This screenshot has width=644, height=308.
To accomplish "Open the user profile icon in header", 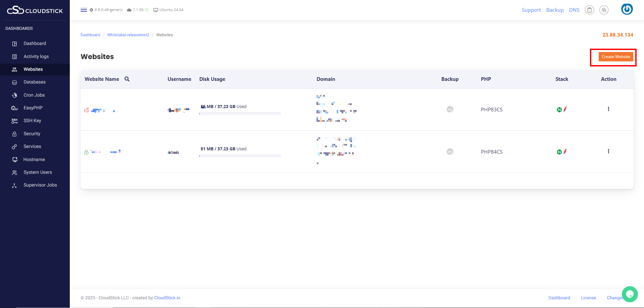I will coord(604,10).
